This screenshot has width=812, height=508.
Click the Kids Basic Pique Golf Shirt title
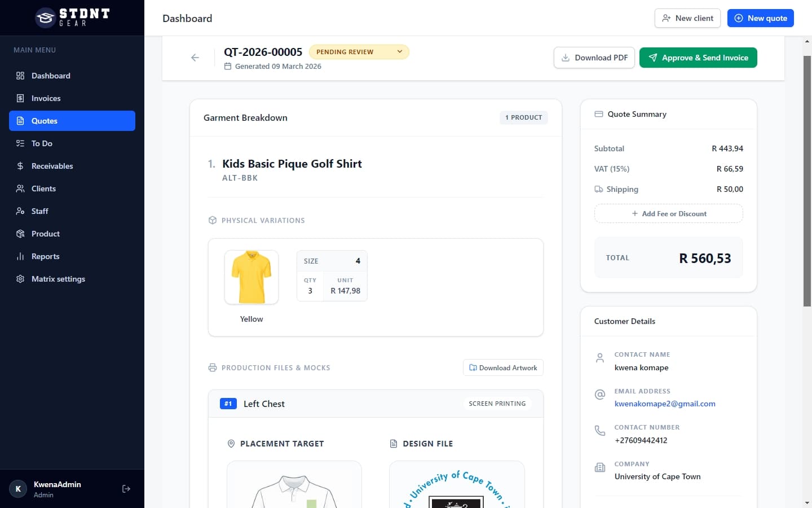point(292,164)
